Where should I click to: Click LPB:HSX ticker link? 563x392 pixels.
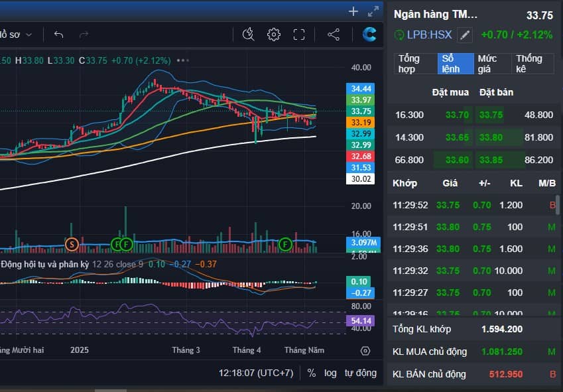click(x=429, y=34)
